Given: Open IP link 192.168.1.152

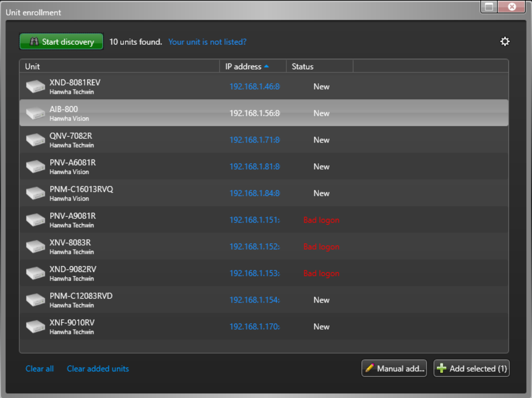Looking at the screenshot, I should [x=255, y=246].
